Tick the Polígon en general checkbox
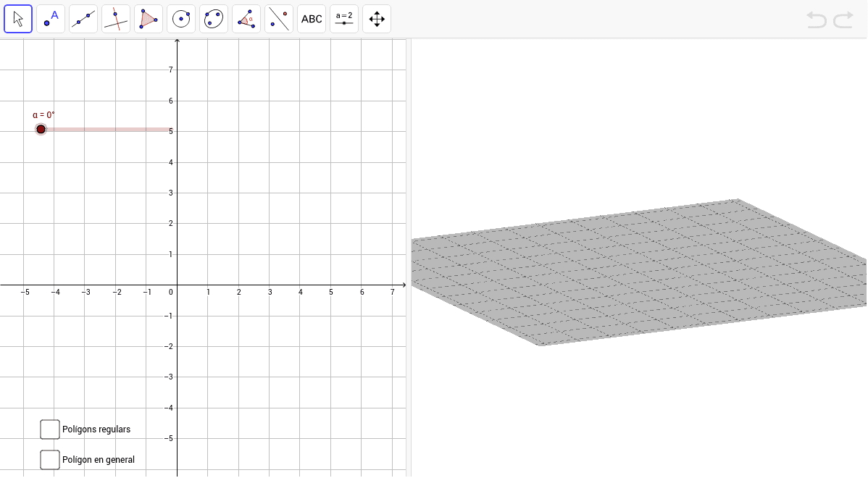This screenshot has height=478, width=868. tap(50, 460)
